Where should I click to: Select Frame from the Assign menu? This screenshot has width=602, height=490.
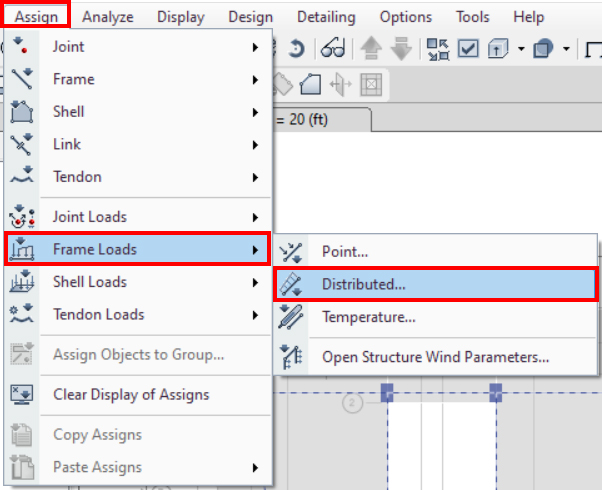coord(74,79)
